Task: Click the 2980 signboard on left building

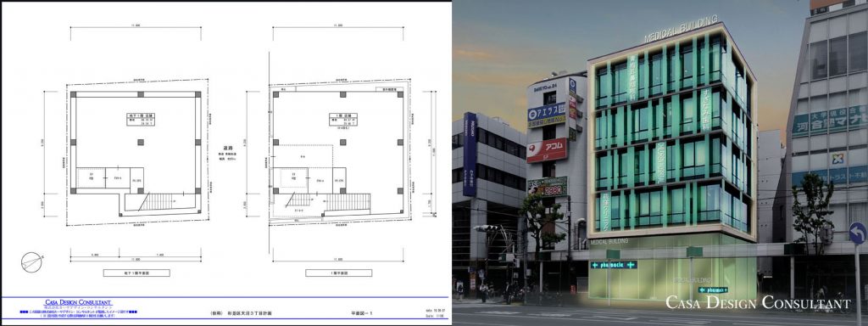Action: pyautogui.click(x=548, y=188)
